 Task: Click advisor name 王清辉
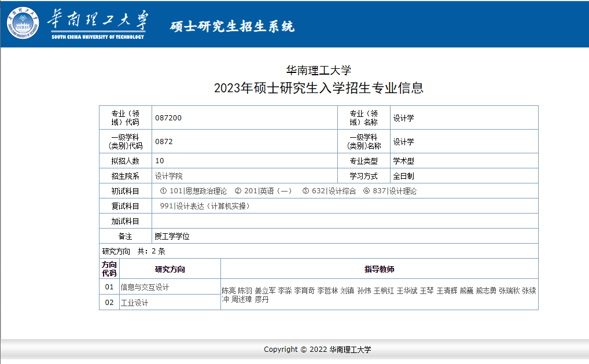coord(447,291)
